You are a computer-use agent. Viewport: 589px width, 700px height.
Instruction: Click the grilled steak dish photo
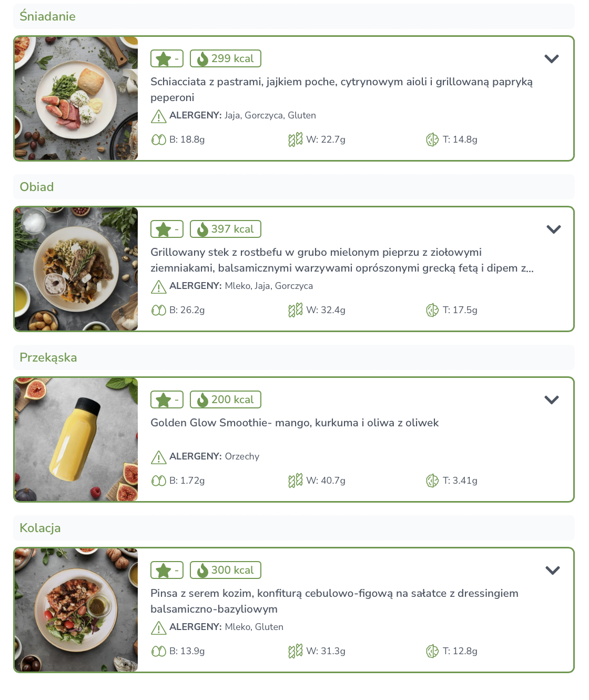[x=76, y=269]
